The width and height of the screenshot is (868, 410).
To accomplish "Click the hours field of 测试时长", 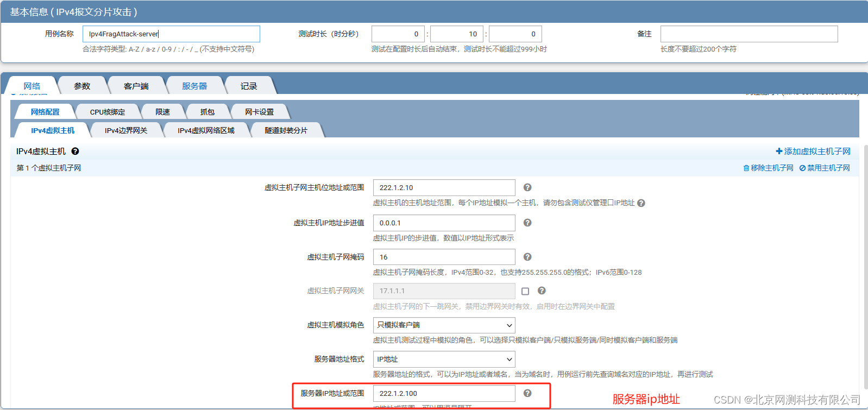I will 398,34.
